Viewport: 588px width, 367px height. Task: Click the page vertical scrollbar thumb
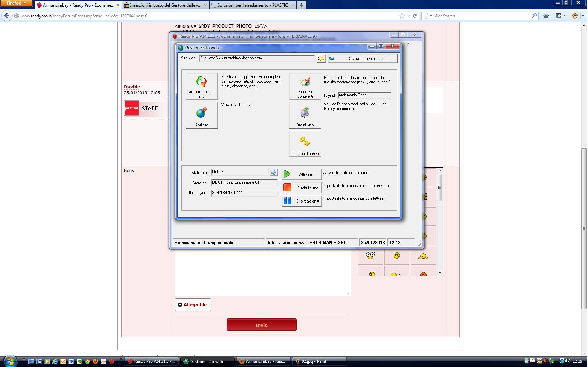tap(584, 229)
